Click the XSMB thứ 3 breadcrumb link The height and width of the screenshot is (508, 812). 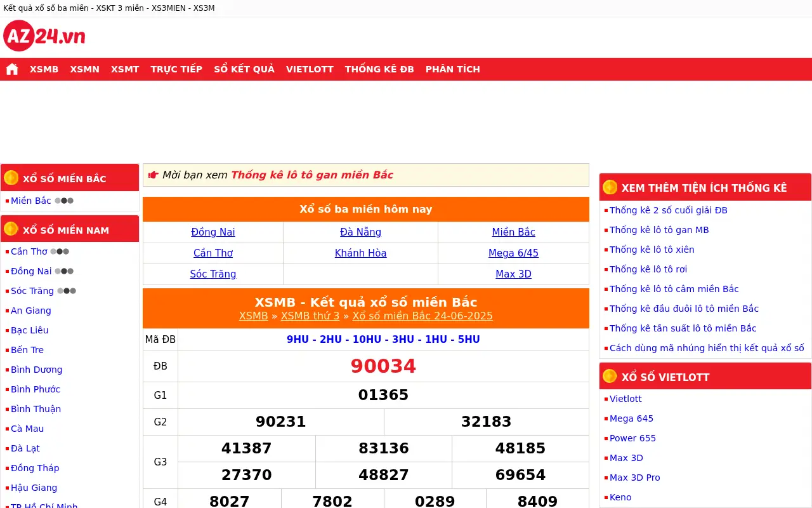click(310, 316)
